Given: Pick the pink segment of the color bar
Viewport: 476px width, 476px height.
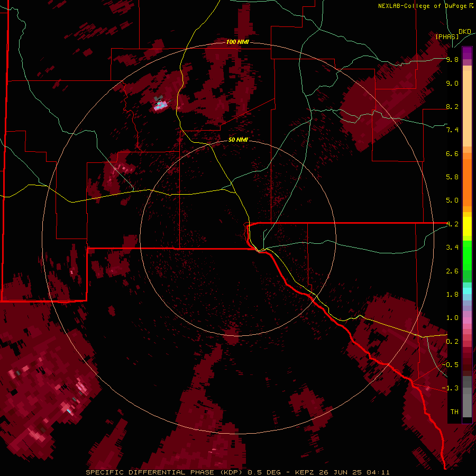Looking at the screenshot, I should click(x=467, y=321).
